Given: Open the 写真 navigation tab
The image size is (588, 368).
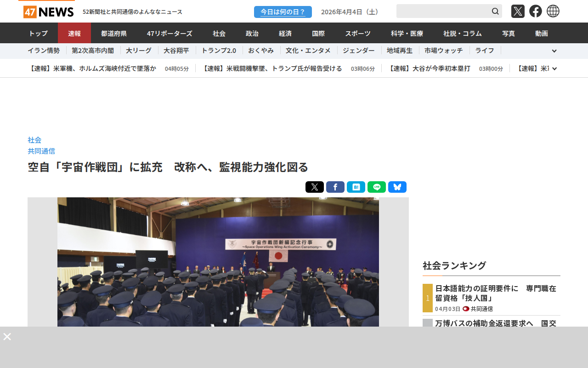Looking at the screenshot, I should 509,33.
